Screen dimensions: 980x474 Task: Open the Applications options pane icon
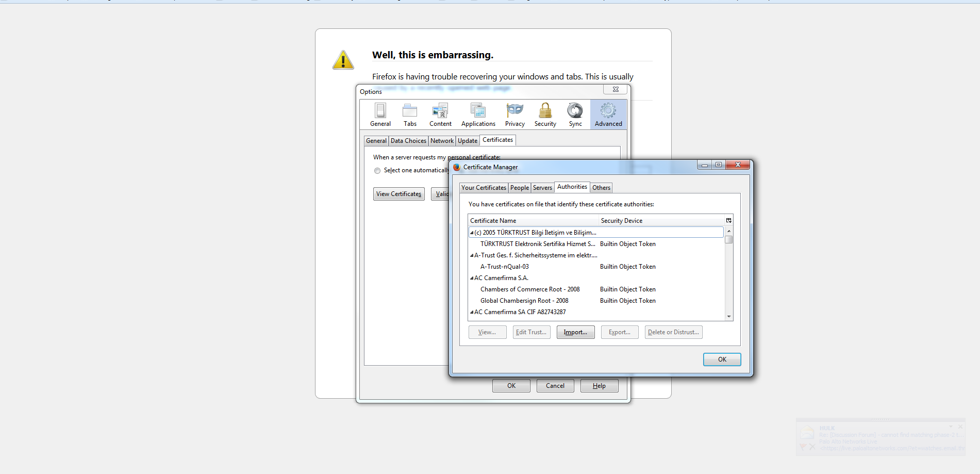tap(478, 115)
